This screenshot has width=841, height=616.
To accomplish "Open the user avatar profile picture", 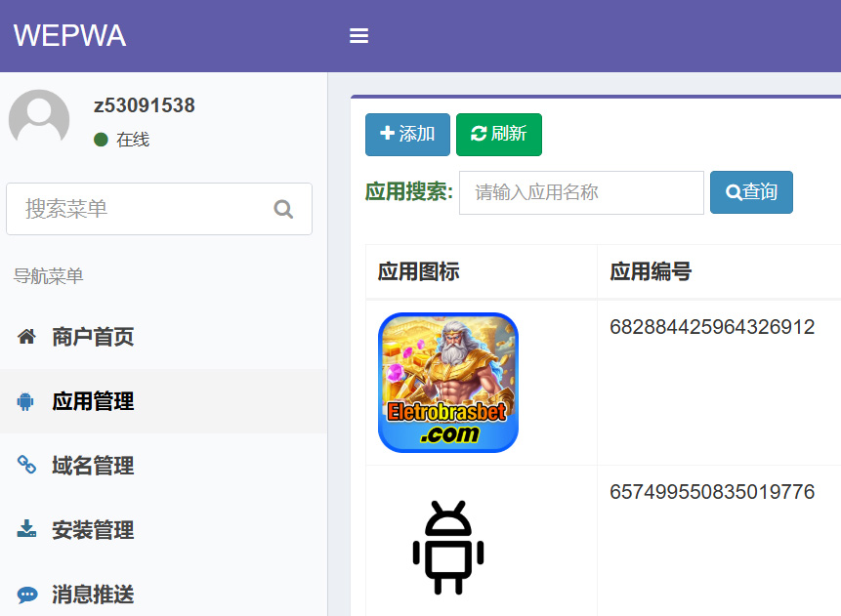I will pos(39,117).
